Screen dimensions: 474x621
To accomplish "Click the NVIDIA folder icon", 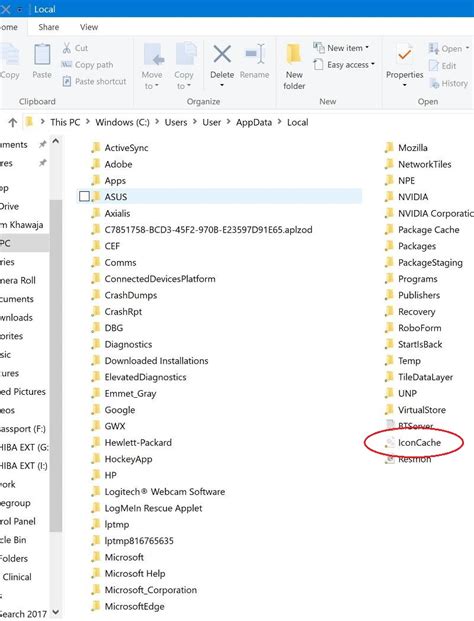I will pos(389,197).
